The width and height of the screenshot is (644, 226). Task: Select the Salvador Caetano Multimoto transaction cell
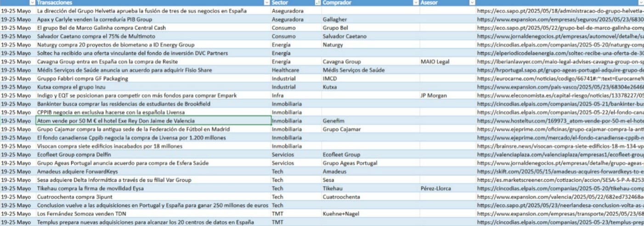pyautogui.click(x=153, y=36)
